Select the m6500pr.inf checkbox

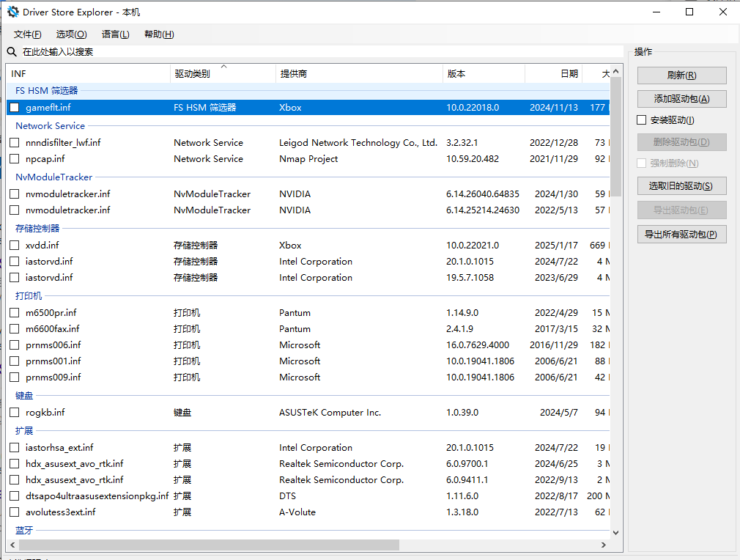(x=15, y=312)
